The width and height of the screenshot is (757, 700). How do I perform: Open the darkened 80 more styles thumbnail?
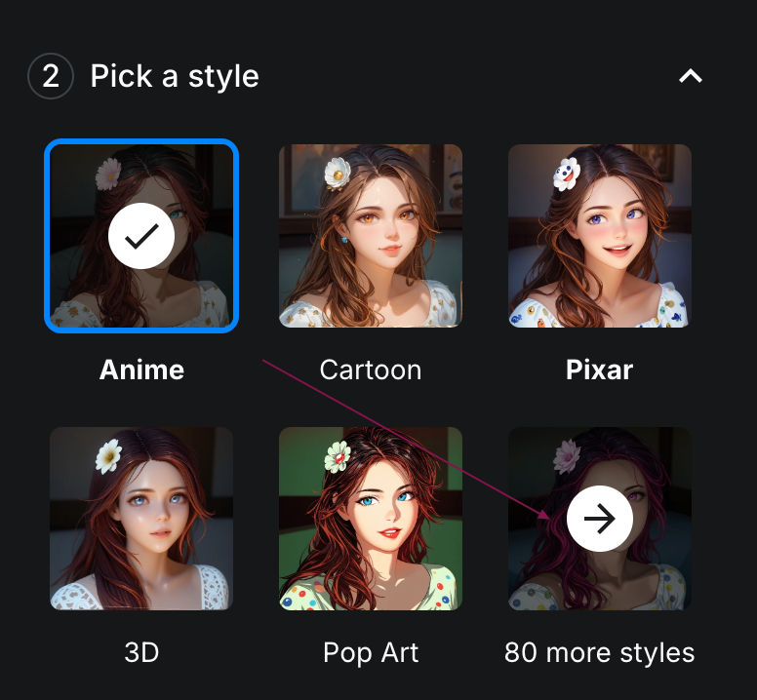point(600,519)
